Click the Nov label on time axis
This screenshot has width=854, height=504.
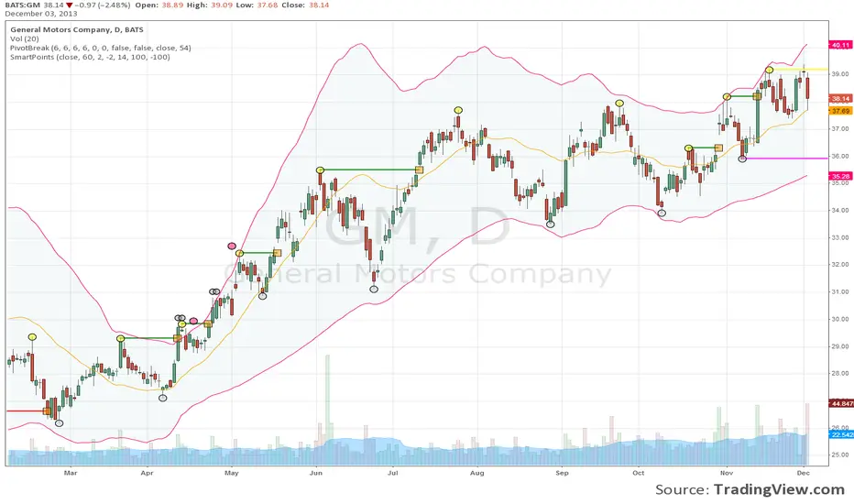tap(727, 473)
